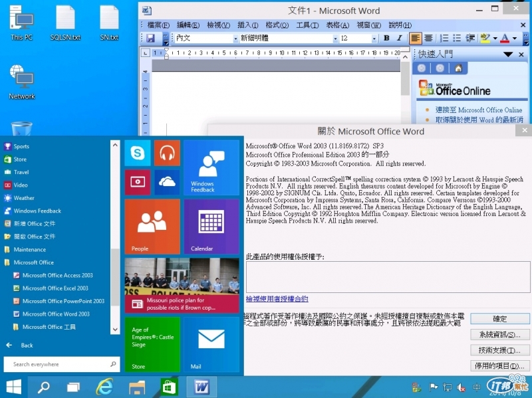532x398 pixels.
Task: Open font color dropdown arrow
Action: coord(514,39)
